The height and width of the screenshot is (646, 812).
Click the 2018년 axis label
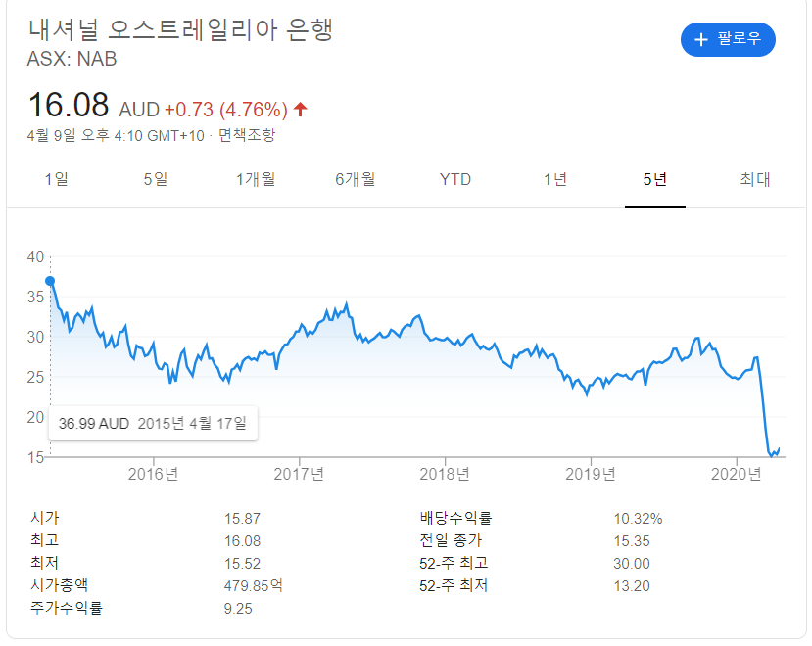coord(445,474)
